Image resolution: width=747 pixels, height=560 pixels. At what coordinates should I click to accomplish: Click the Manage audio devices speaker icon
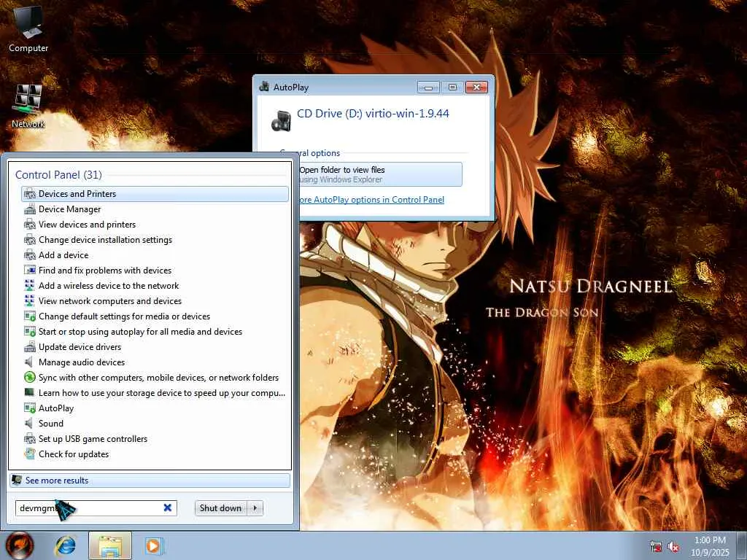point(29,362)
